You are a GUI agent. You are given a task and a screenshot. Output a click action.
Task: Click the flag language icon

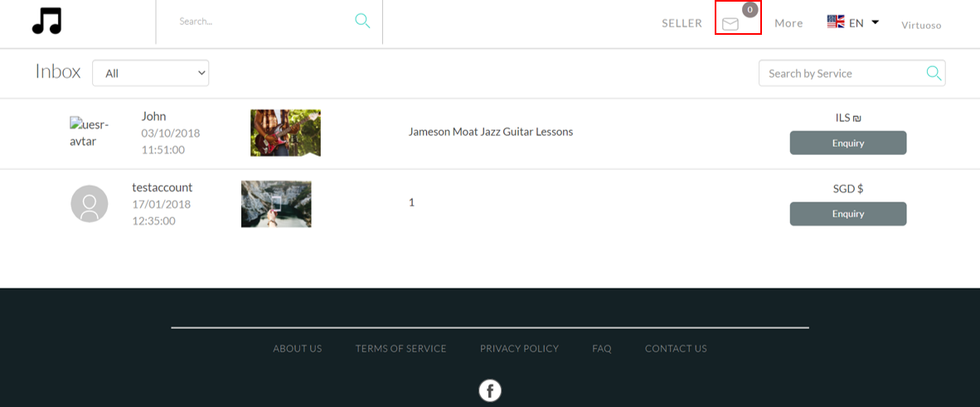tap(836, 22)
